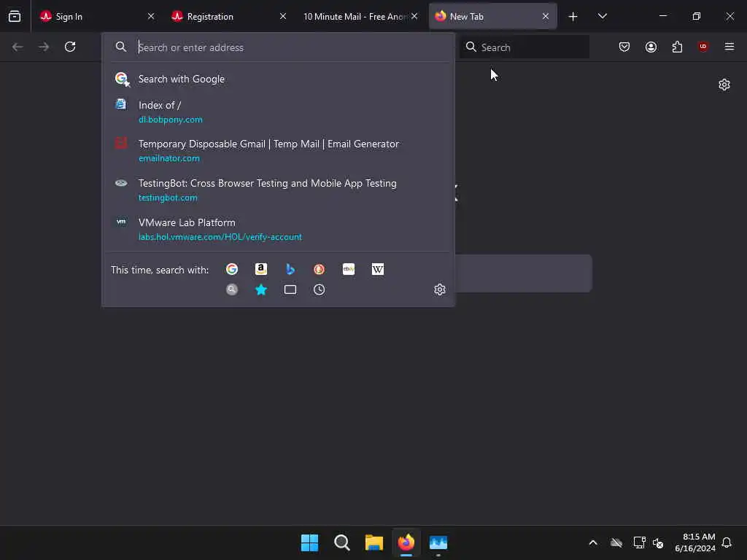Choose Search with Google suggestion
This screenshot has width=747, height=560.
[x=278, y=79]
